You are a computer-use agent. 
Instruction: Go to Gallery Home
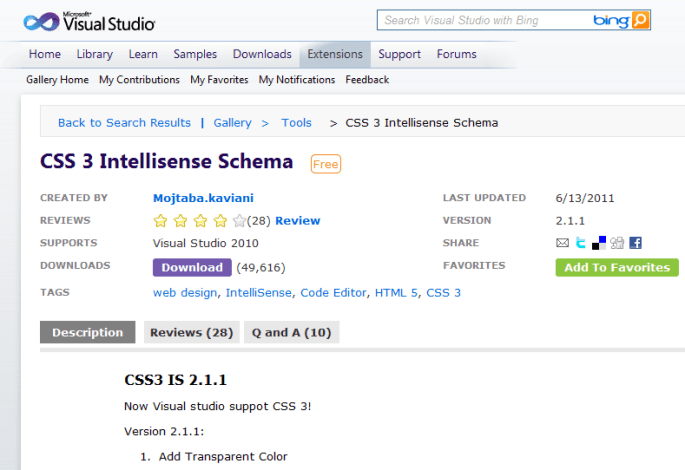click(x=57, y=79)
